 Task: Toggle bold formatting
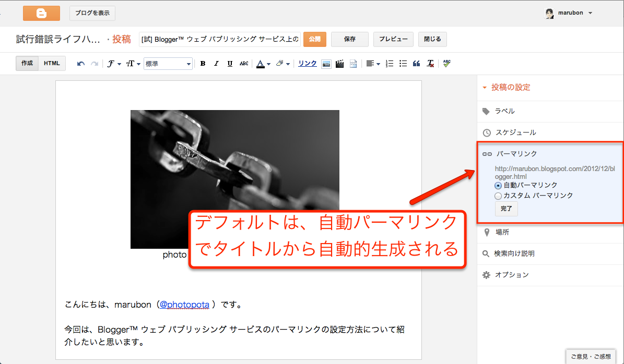click(x=203, y=64)
